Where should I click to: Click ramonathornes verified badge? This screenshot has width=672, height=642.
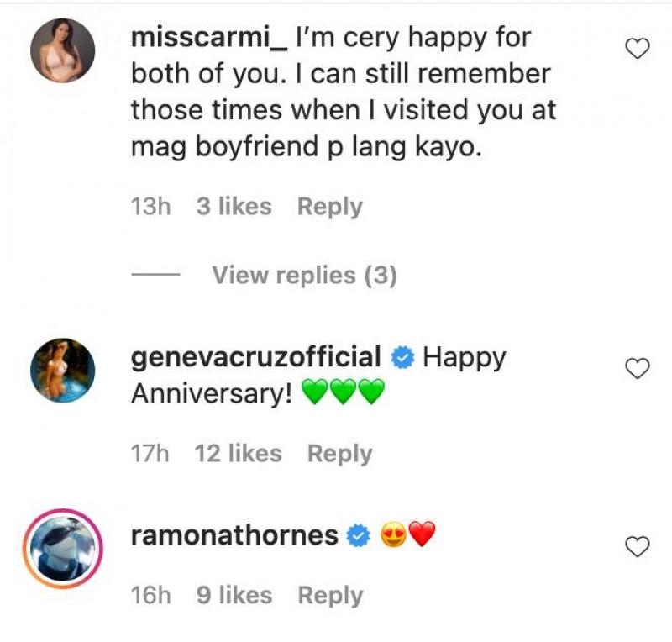[x=359, y=536]
